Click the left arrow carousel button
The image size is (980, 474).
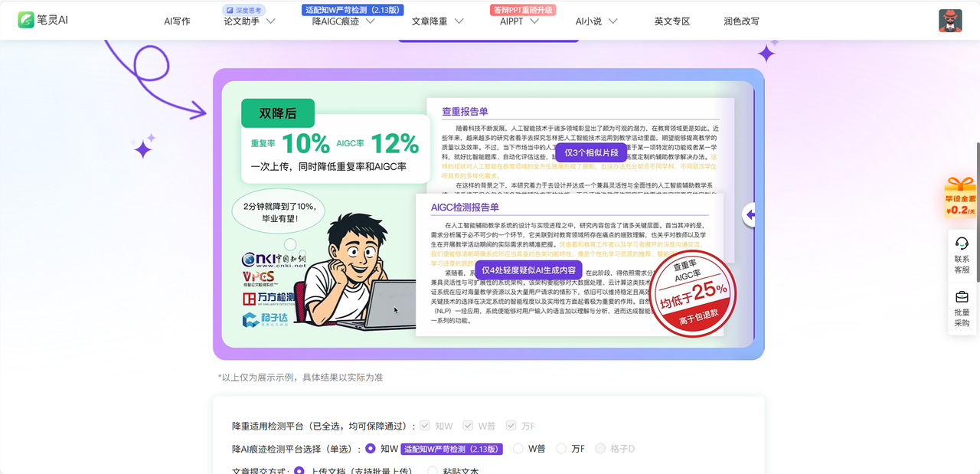click(x=751, y=215)
